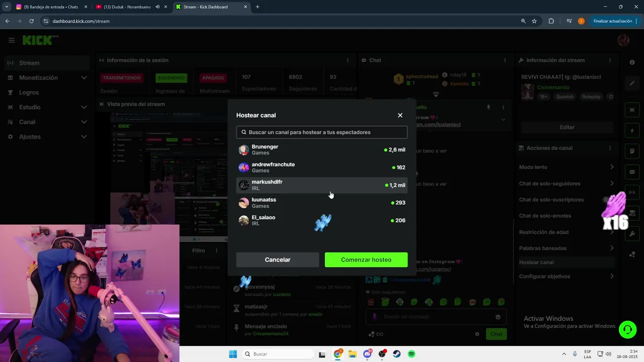Collapse the pinned message chevron in chat
This screenshot has width=644, height=362.
[x=503, y=120]
